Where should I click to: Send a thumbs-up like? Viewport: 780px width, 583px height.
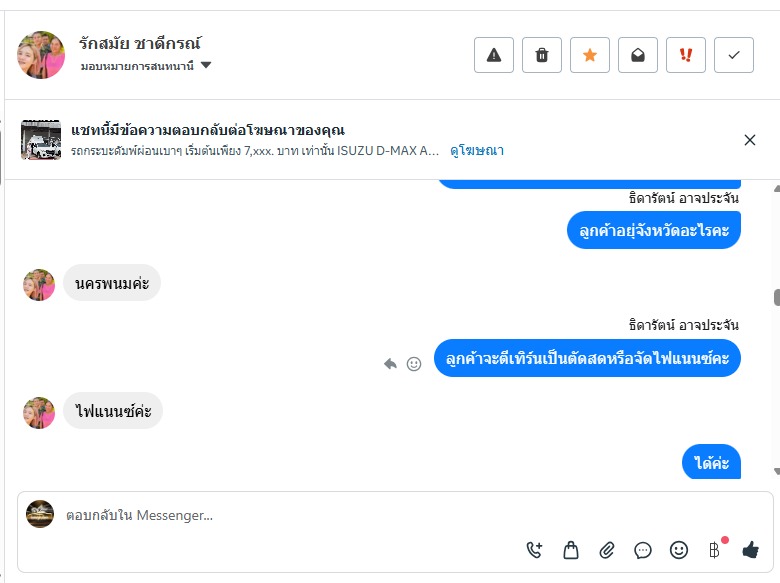pyautogui.click(x=751, y=549)
